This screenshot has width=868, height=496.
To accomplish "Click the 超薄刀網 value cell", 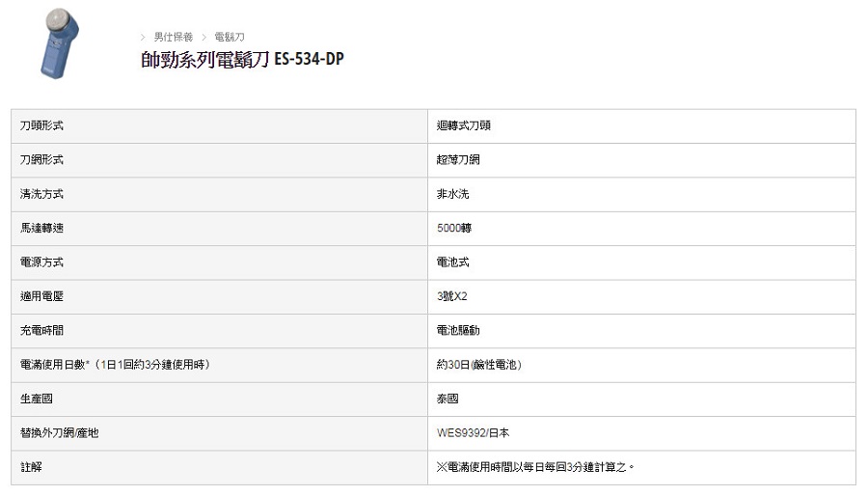I will 641,160.
